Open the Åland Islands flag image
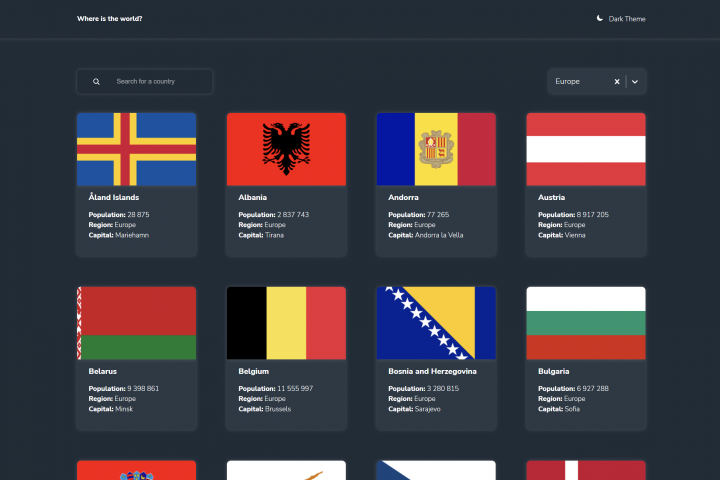 (x=136, y=149)
